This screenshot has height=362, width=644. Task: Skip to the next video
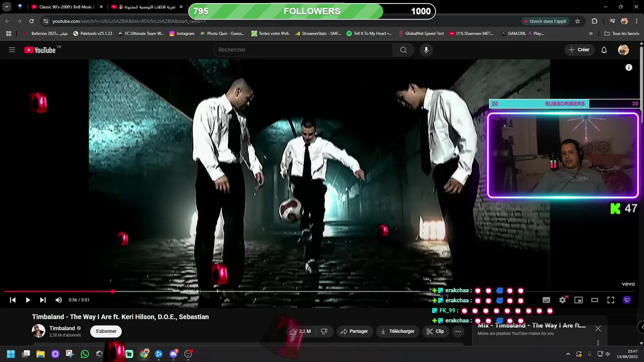tap(43, 300)
